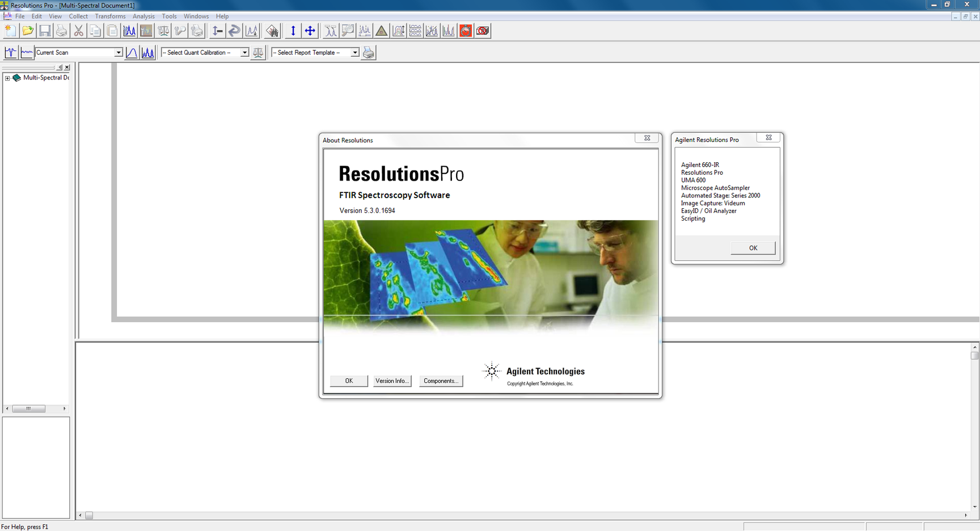Click the Open folder icon
The height and width of the screenshot is (531, 980).
(x=28, y=31)
